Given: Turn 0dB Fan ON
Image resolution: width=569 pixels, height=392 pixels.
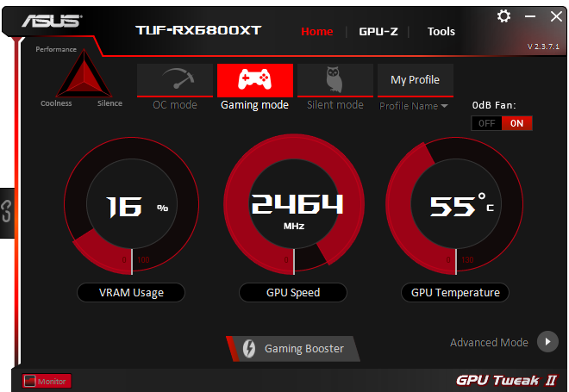Looking at the screenshot, I should click(x=516, y=123).
